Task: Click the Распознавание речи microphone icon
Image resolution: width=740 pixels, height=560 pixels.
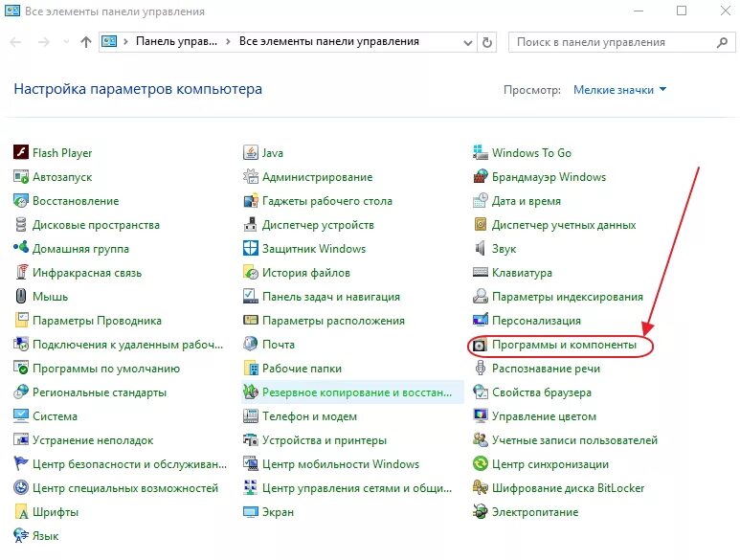Action: tap(481, 369)
